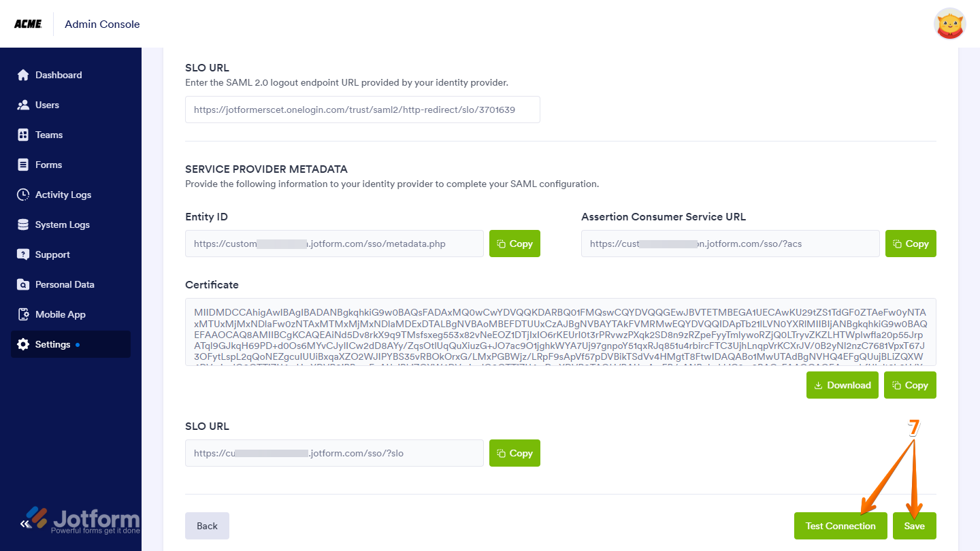Viewport: 980px width, 551px height.
Task: Collapse sidebar using double chevron icon
Action: (x=25, y=524)
